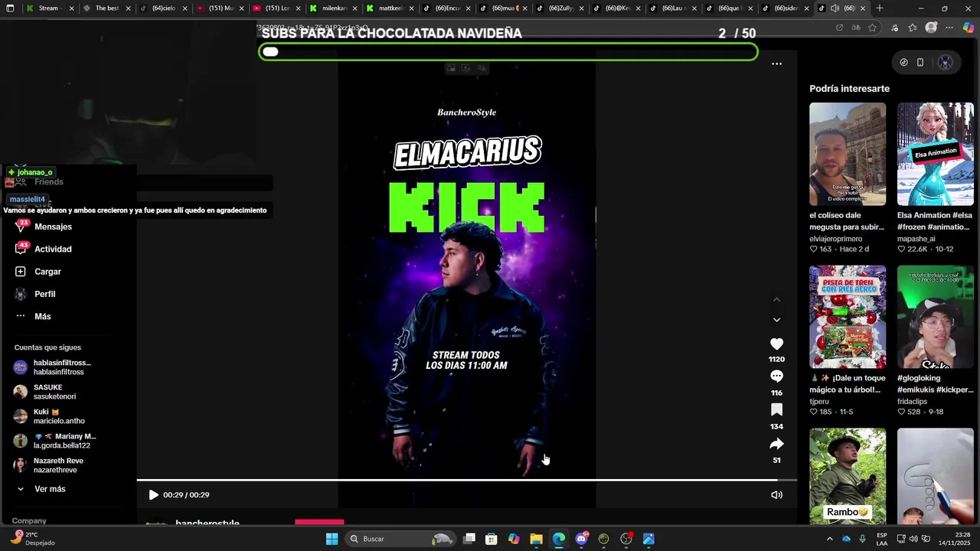Open Edge tab actions menu icon
The width and height of the screenshot is (980, 551).
tap(9, 8)
